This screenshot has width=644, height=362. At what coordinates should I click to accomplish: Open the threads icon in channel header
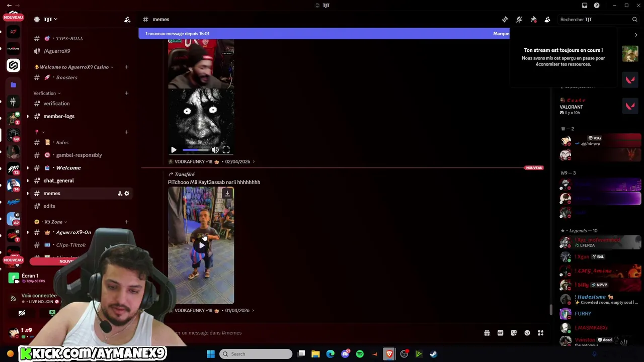coord(505,20)
